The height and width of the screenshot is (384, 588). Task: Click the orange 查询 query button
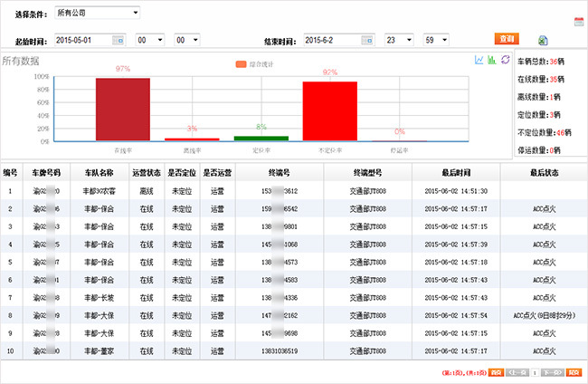(x=507, y=39)
